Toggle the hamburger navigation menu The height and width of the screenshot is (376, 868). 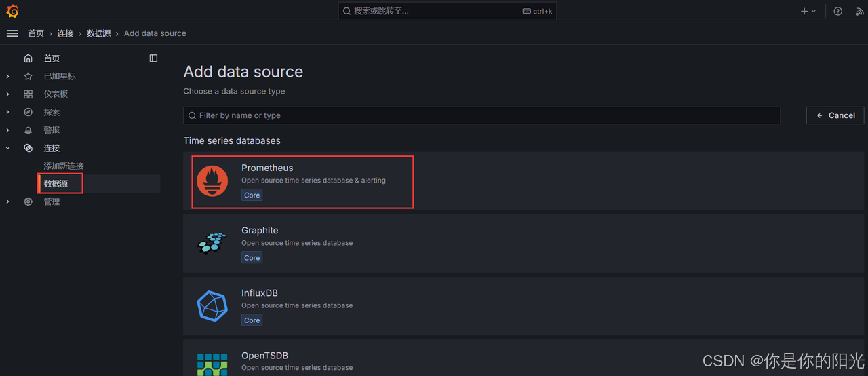coord(12,33)
